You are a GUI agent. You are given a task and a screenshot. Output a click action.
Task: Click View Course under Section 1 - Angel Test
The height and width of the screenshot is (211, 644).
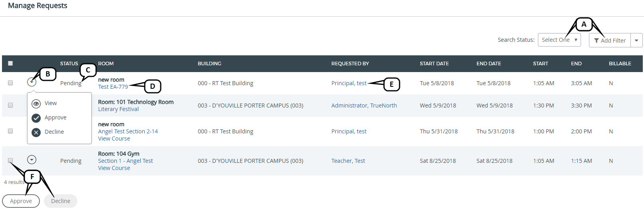(x=114, y=168)
